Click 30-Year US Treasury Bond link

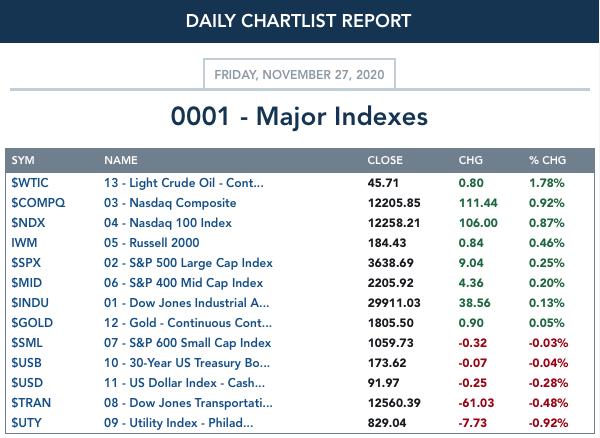pyautogui.click(x=187, y=363)
